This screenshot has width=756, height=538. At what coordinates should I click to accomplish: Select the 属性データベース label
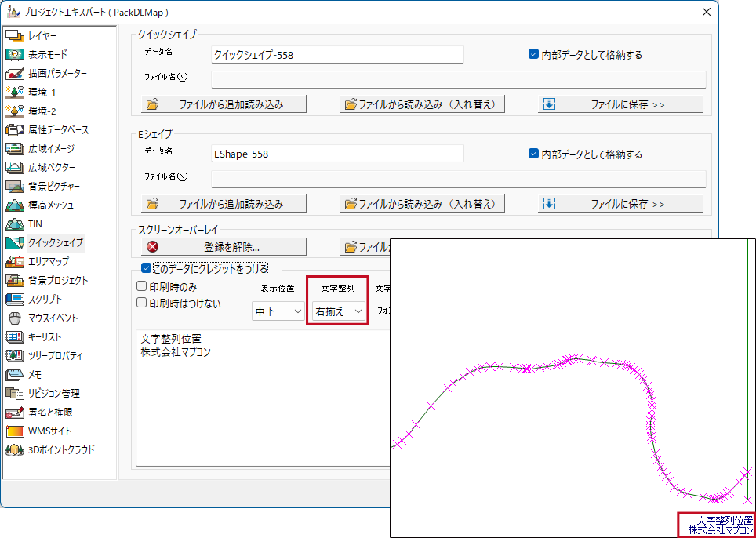(58, 129)
